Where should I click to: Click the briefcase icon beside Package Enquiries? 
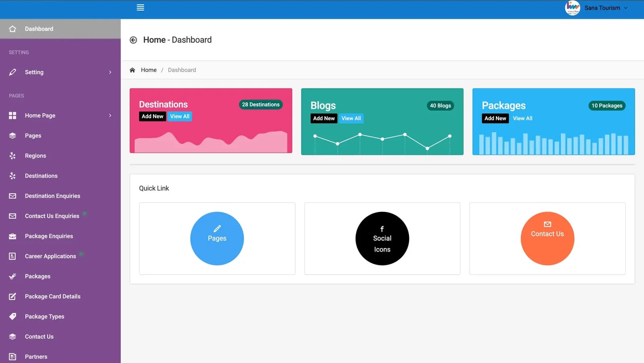click(x=12, y=236)
